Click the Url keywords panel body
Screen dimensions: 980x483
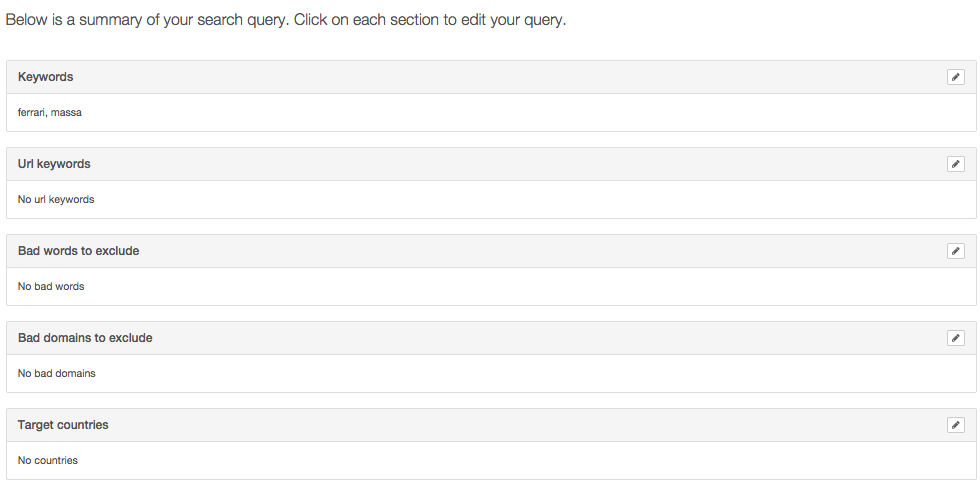point(500,200)
